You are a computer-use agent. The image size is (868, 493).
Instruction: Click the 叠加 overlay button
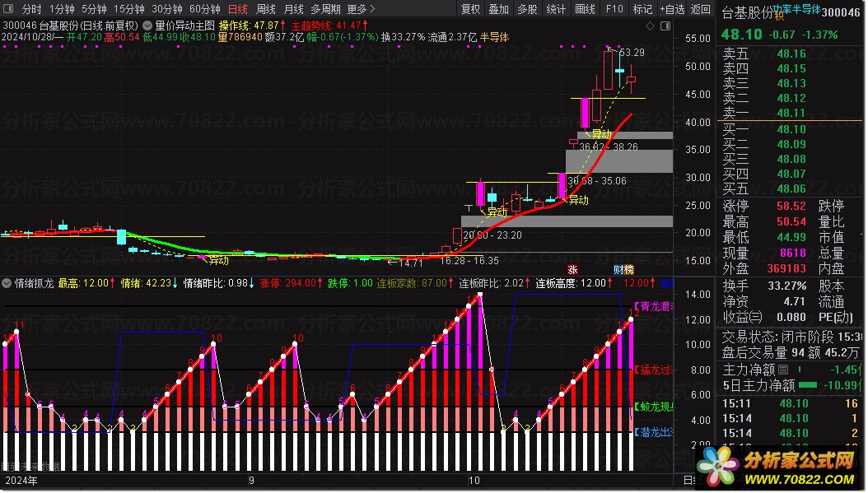click(x=499, y=9)
